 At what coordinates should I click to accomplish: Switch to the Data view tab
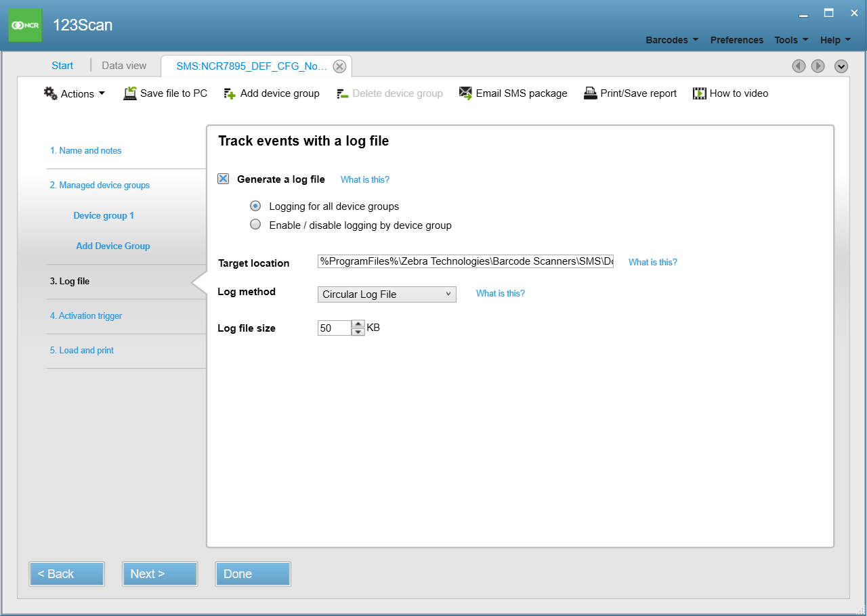(x=124, y=66)
